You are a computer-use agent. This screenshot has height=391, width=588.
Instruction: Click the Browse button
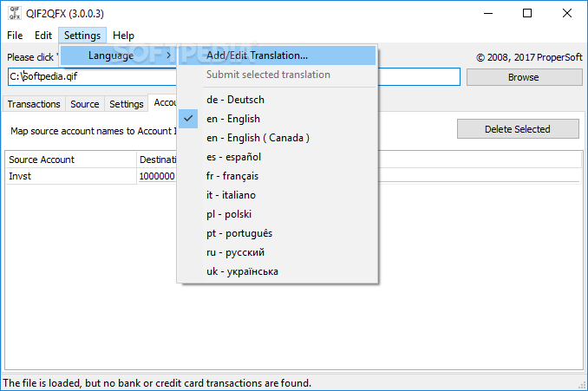pos(524,77)
